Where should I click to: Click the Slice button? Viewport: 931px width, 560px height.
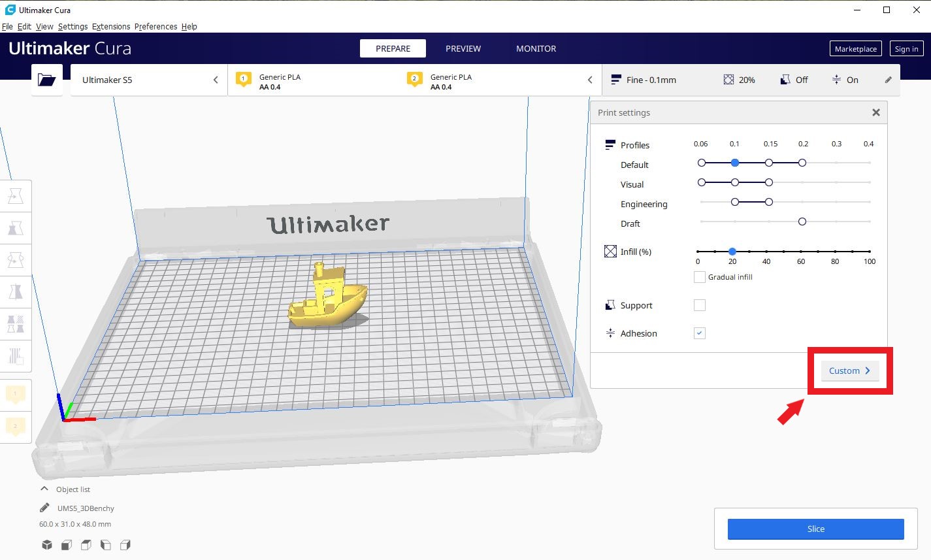click(816, 529)
